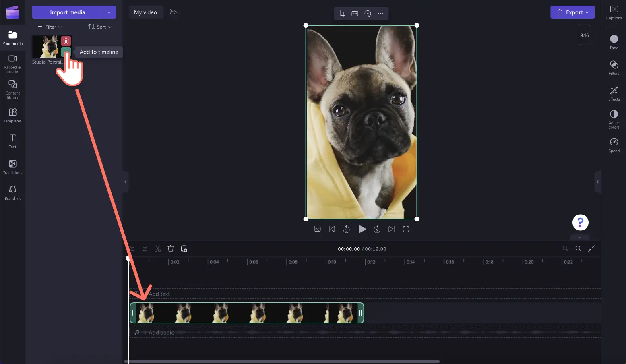This screenshot has width=626, height=364.
Task: Open Speed panel
Action: (x=614, y=145)
